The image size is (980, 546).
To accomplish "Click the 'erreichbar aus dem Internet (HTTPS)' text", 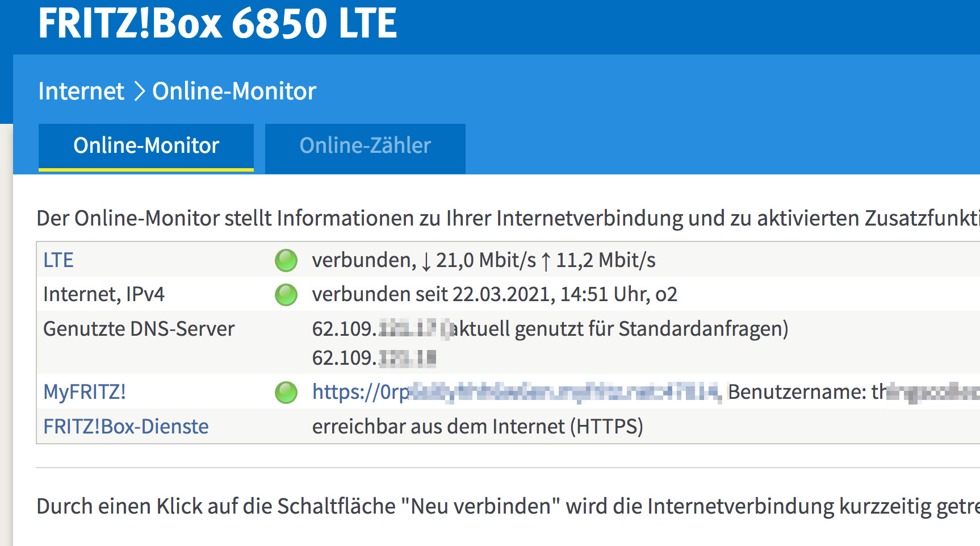I will click(x=478, y=427).
